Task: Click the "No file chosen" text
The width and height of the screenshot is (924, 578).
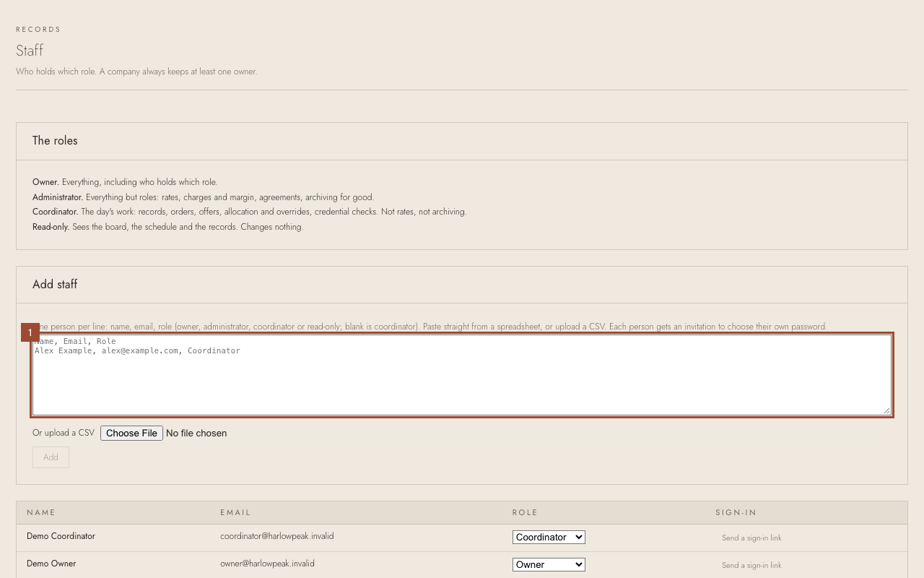Action: click(x=196, y=433)
